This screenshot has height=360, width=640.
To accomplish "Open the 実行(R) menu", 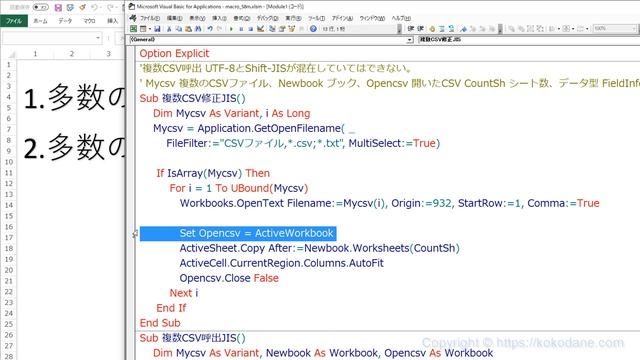I will (293, 18).
